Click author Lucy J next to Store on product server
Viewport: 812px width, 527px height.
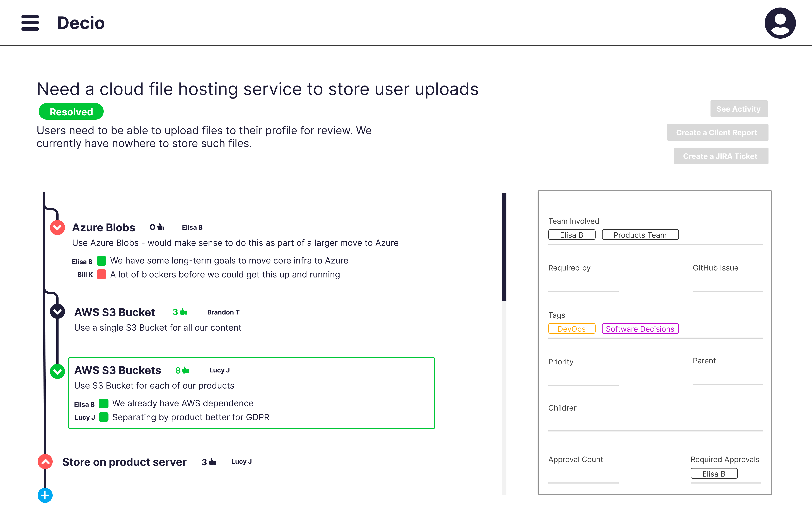coord(241,462)
